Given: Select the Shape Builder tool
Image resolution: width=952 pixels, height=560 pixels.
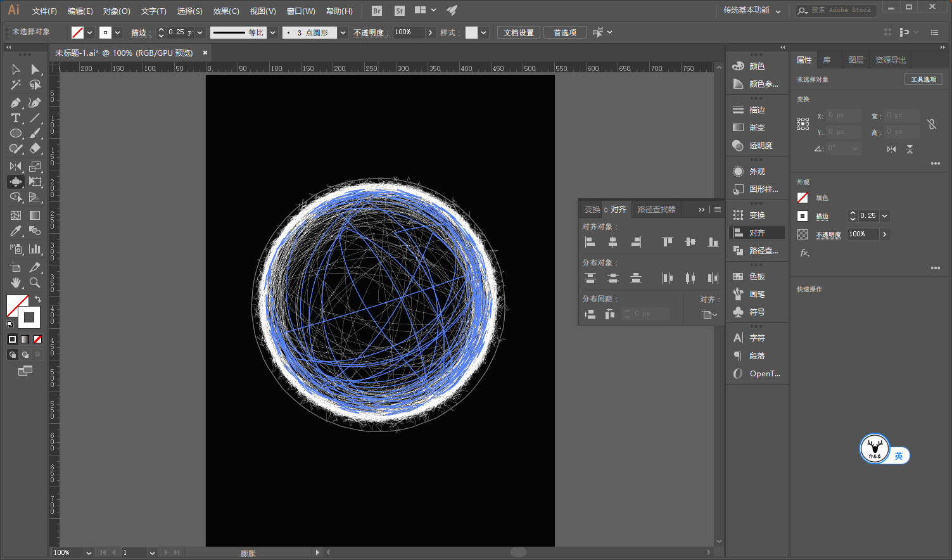Looking at the screenshot, I should click(16, 197).
